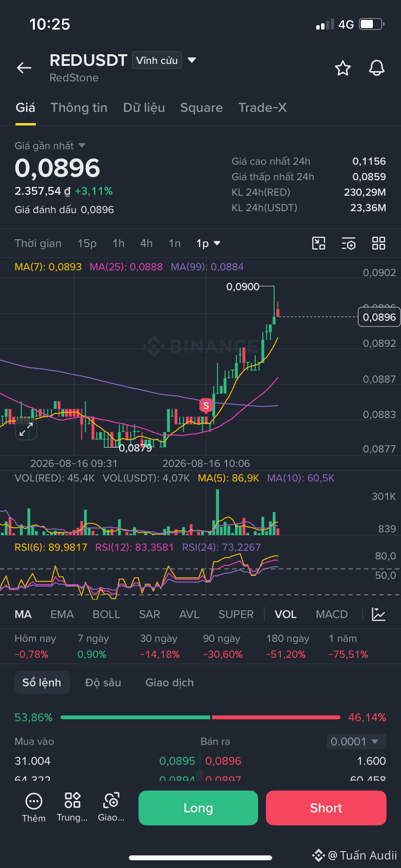Change order book precision 0.0001
The image size is (401, 868).
(x=356, y=742)
